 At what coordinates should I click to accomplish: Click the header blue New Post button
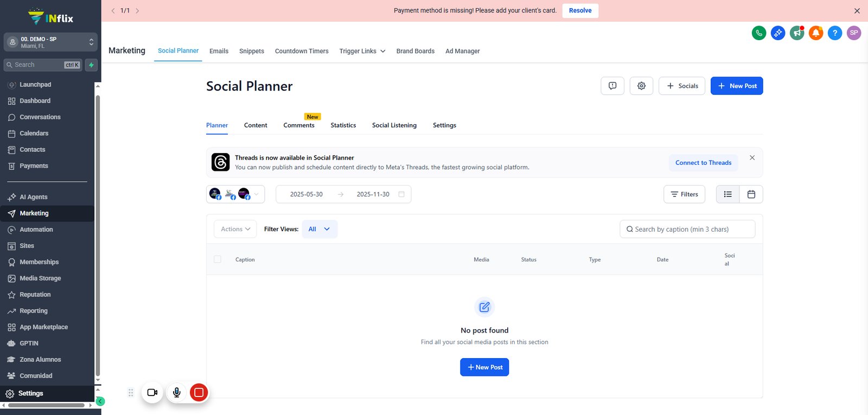coord(737,86)
